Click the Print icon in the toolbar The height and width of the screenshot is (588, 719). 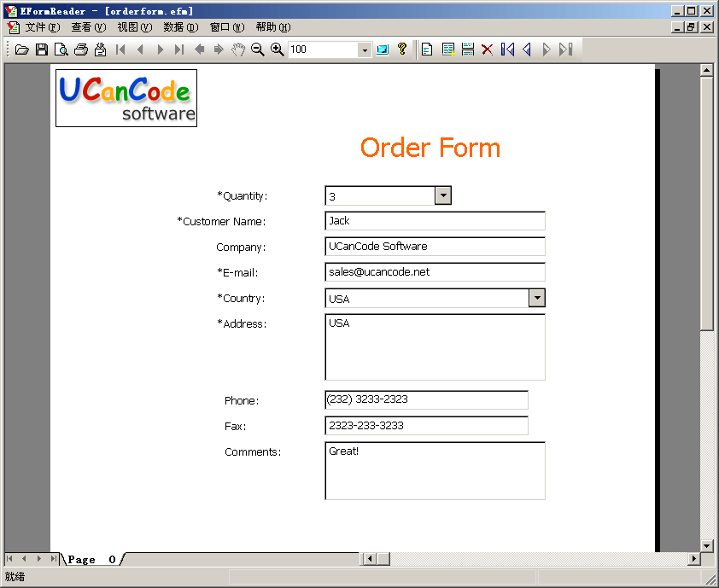coord(81,49)
